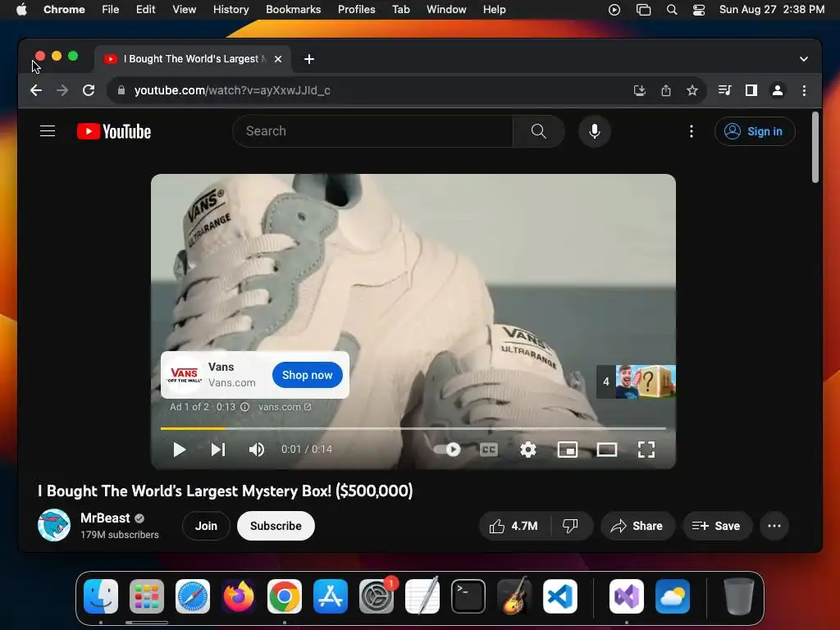The height and width of the screenshot is (630, 840).
Task: Open more actions ellipsis menu
Action: pos(774,526)
